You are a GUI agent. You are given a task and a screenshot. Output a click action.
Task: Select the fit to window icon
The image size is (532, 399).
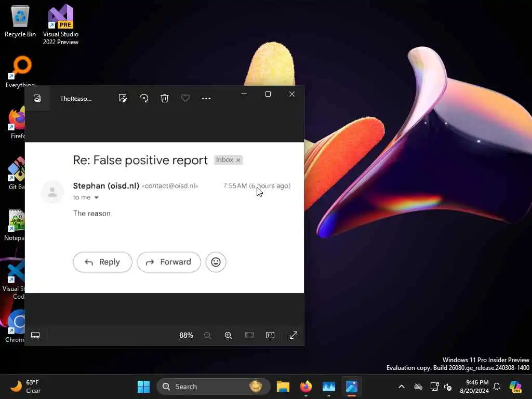click(x=249, y=335)
